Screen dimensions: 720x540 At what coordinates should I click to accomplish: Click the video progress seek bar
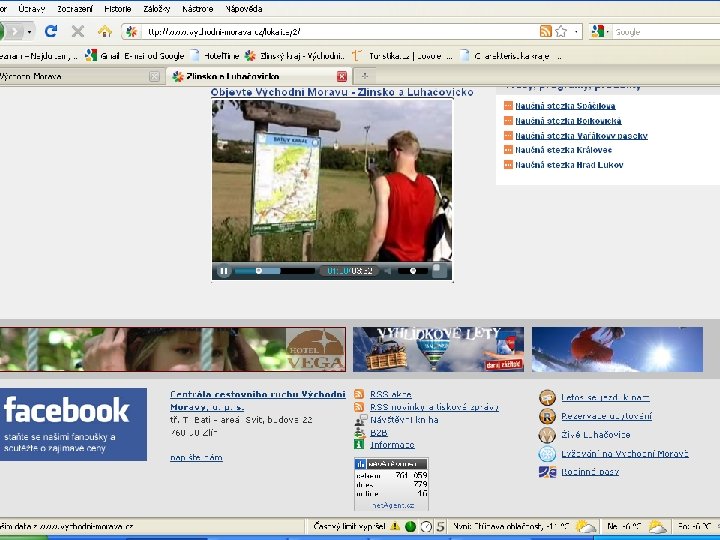275,271
